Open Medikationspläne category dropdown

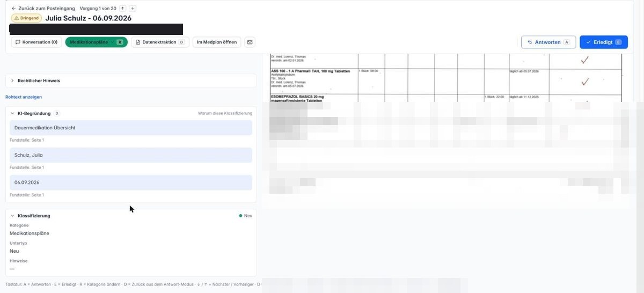(x=96, y=42)
